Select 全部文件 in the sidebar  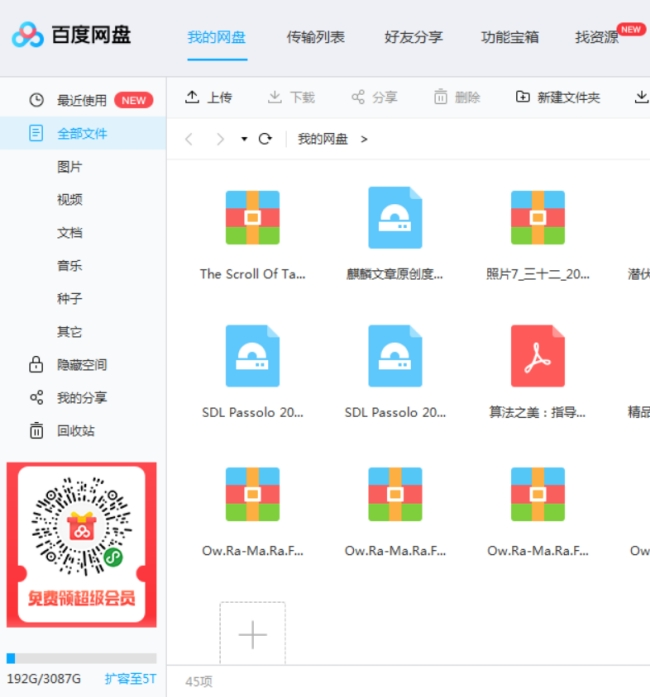pos(83,133)
